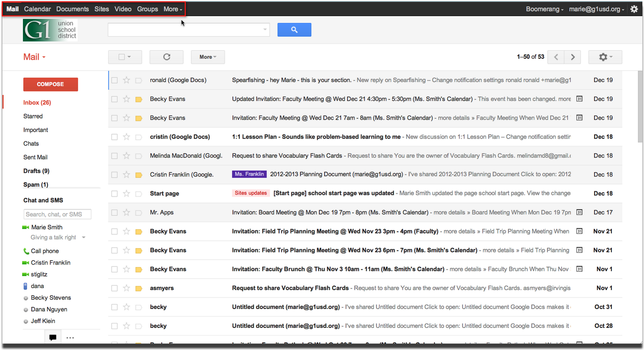Select Mail in the top navigation bar
644x350 pixels.
(x=12, y=9)
